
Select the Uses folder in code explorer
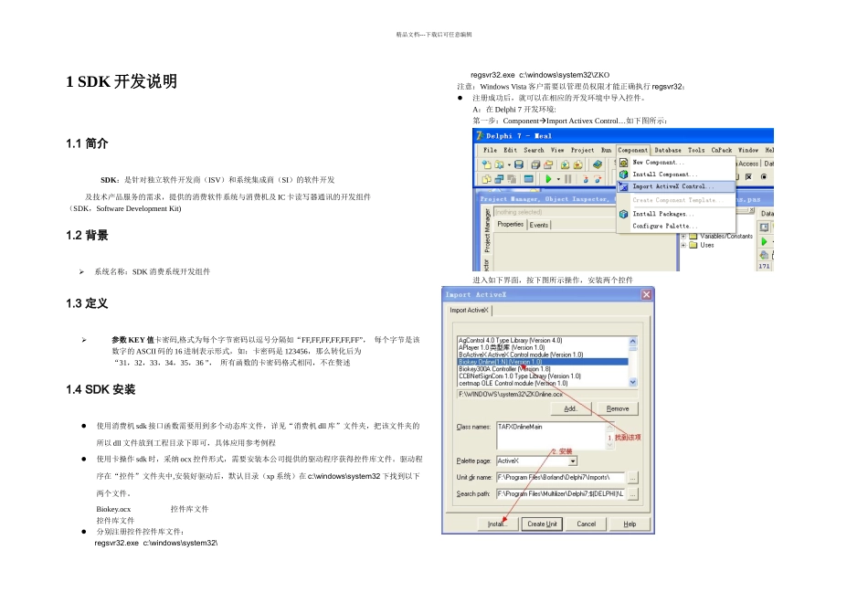[702, 245]
